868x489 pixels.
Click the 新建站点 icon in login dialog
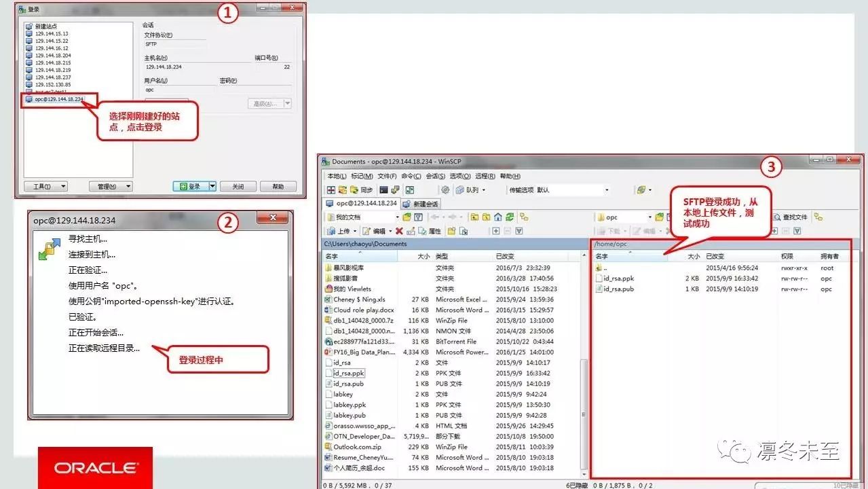(x=29, y=26)
